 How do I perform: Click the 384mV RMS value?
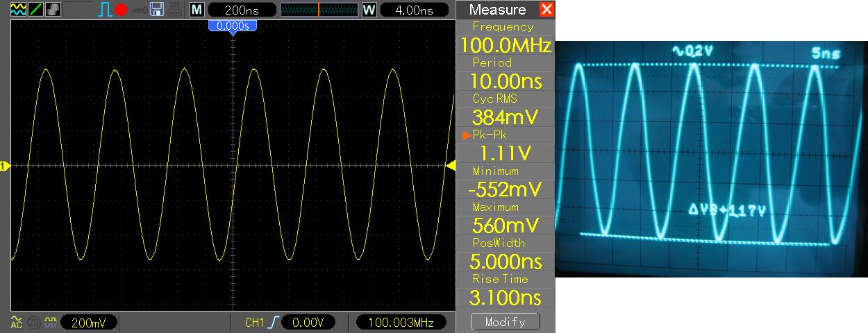coord(506,117)
